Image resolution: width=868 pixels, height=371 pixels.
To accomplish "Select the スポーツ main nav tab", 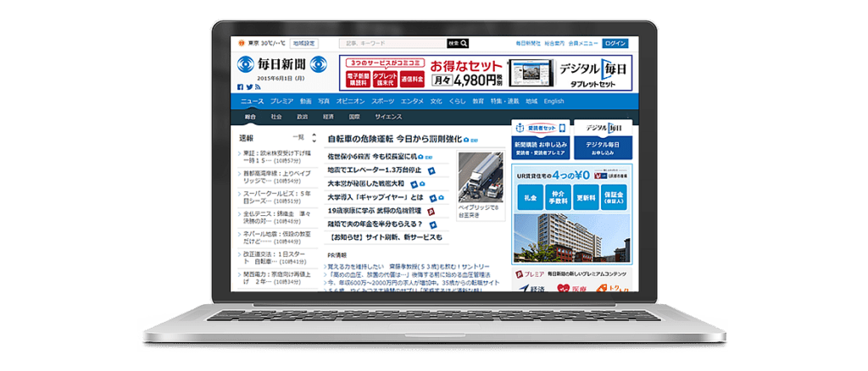I will tap(383, 101).
